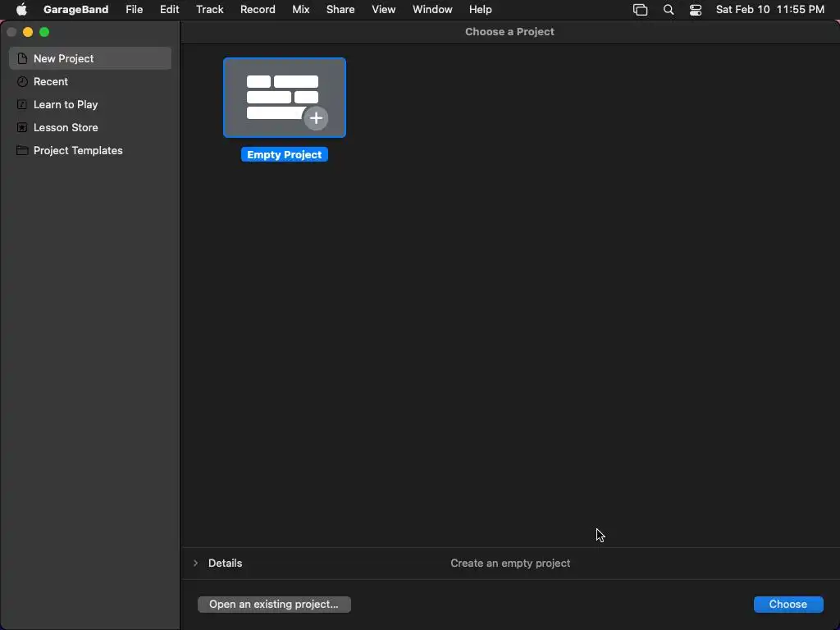Open the Record menu

[258, 10]
